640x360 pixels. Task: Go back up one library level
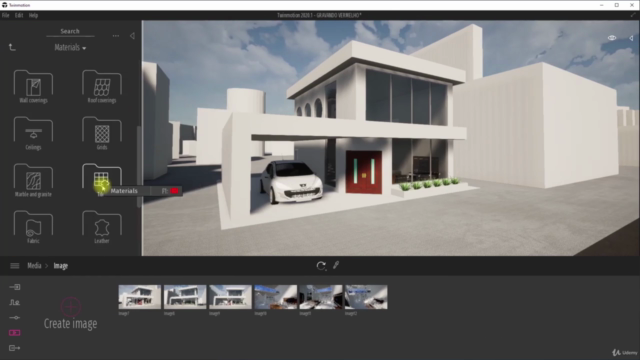point(12,47)
